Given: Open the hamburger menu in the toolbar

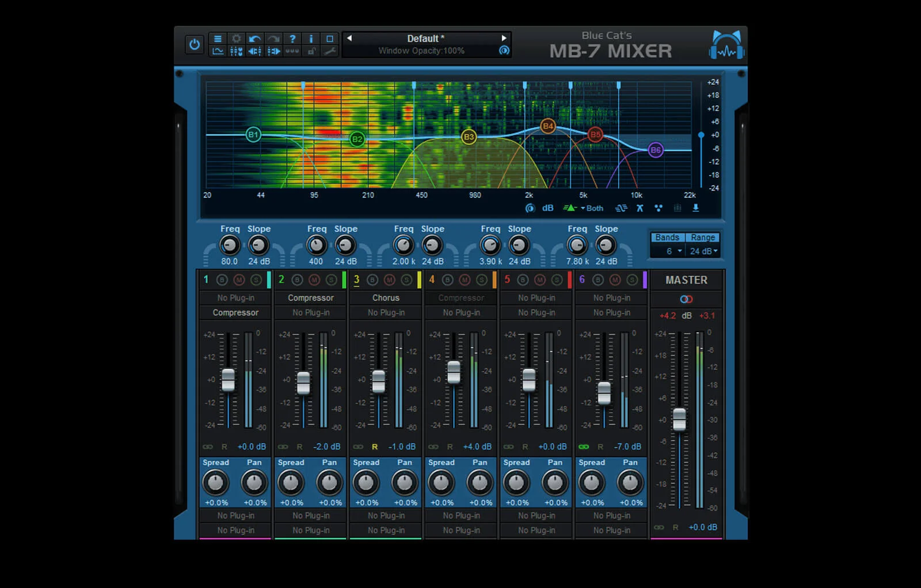Looking at the screenshot, I should click(x=217, y=39).
